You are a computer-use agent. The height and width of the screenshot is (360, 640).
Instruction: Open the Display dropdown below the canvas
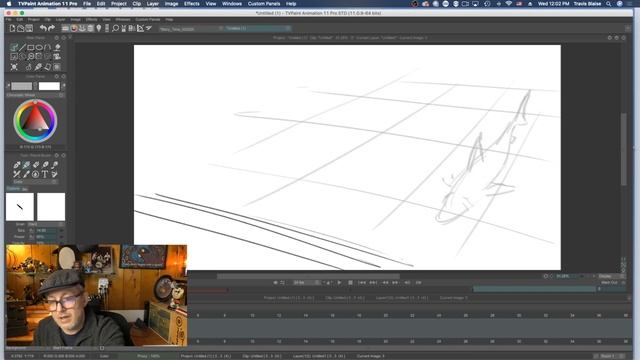(x=611, y=276)
